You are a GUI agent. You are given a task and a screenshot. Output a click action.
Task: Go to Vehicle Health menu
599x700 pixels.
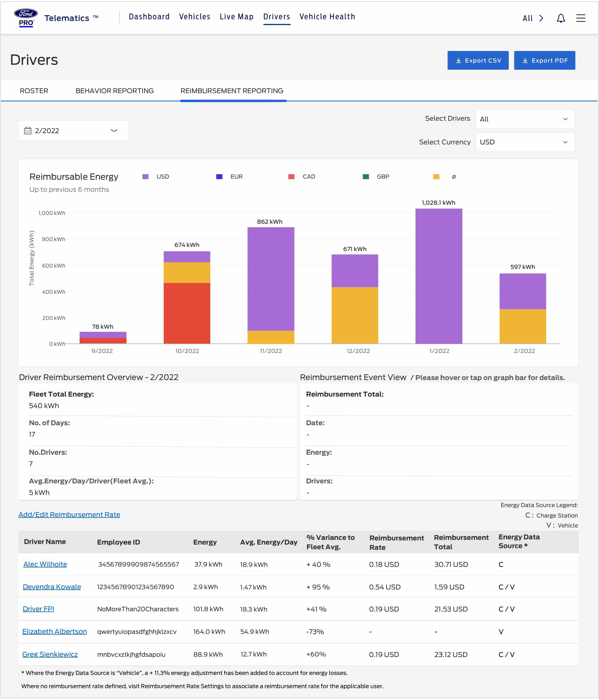(327, 17)
